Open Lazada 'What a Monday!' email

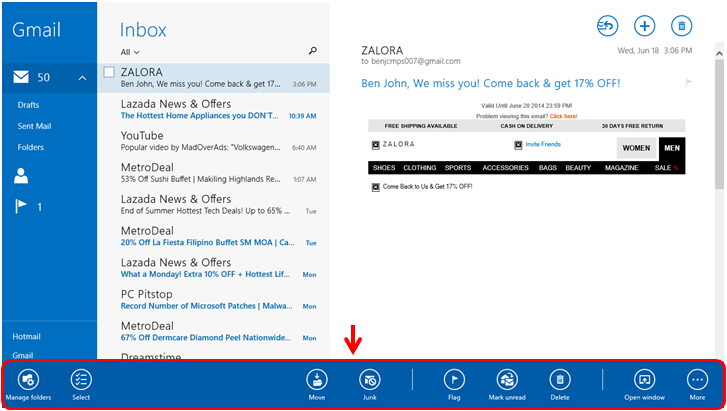[214, 268]
